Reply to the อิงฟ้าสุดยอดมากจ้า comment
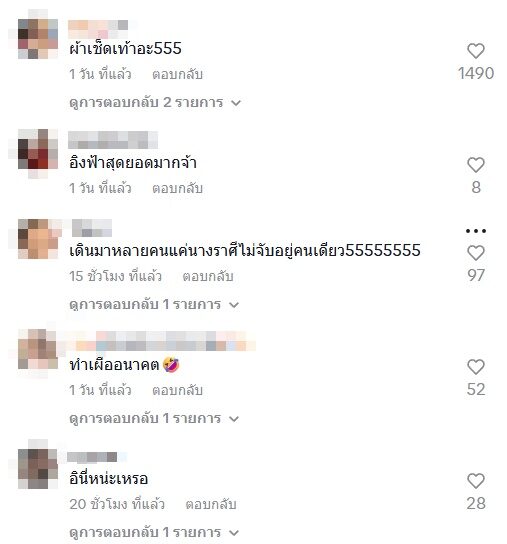The width and height of the screenshot is (507, 544). click(177, 188)
